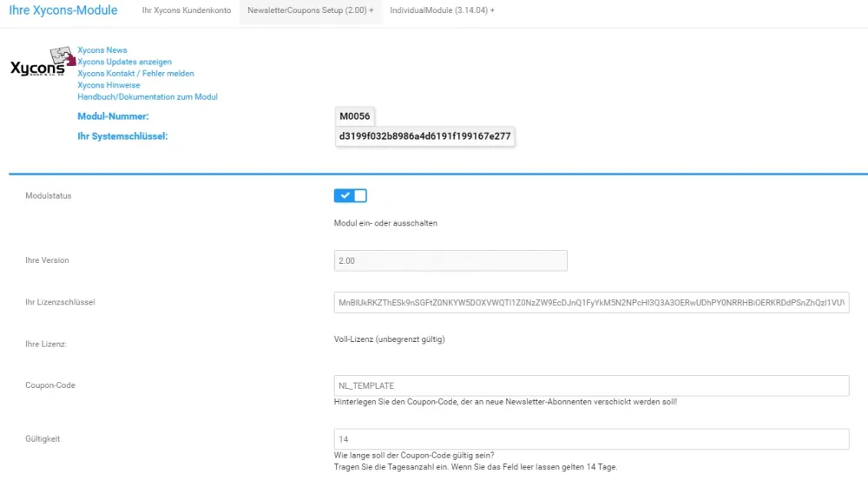Open Xycons Updates anzeigen link
The height and width of the screenshot is (480, 868).
(124, 62)
